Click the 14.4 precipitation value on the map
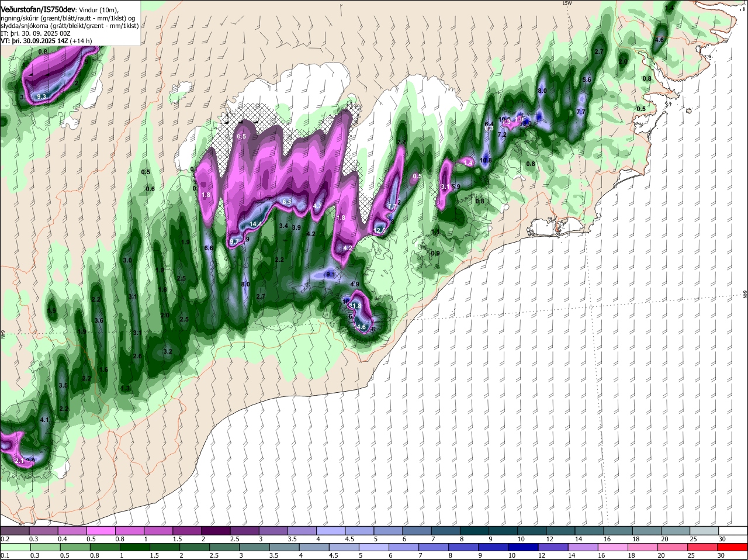748x560 pixels. click(x=255, y=224)
